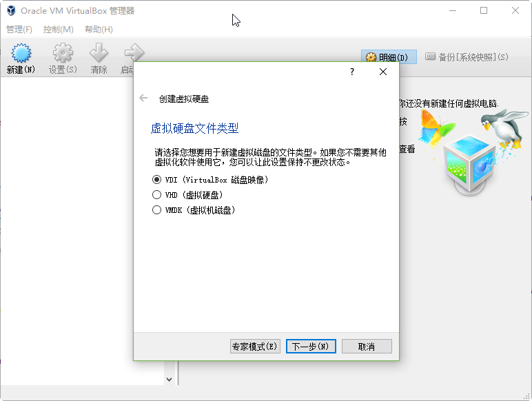This screenshot has width=532, height=401.
Task: Minimize the VirtualBox manager window
Action: point(453,10)
